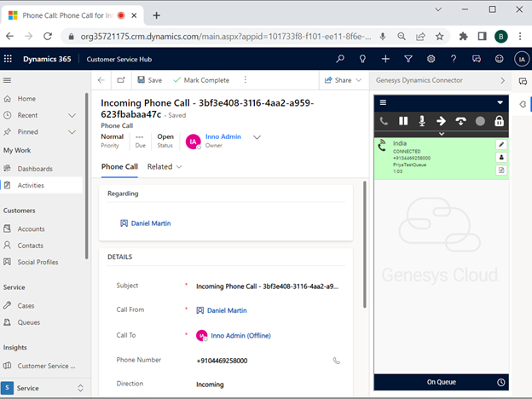532x399 pixels.
Task: Expand the Owner header chevron
Action: [x=257, y=137]
